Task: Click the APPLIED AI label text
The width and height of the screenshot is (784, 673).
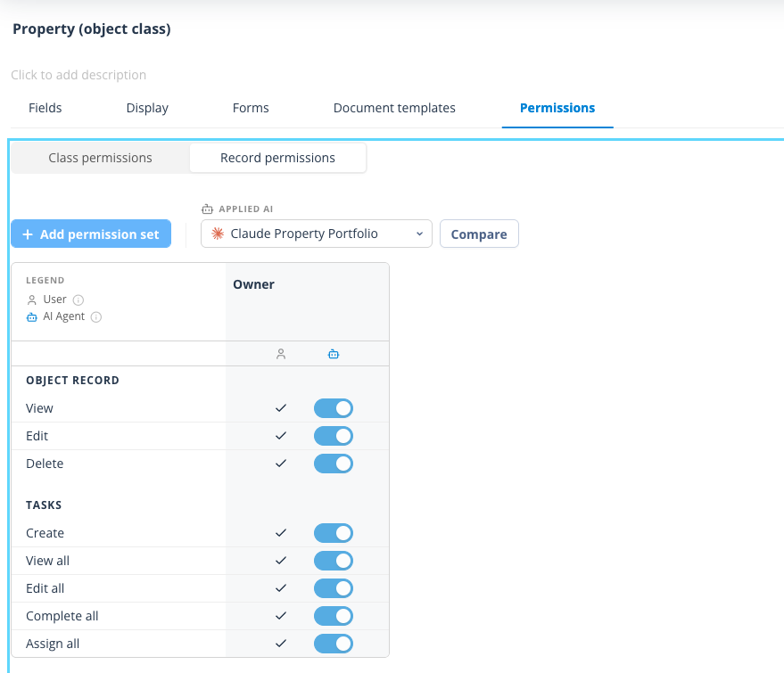Action: pyautogui.click(x=246, y=209)
